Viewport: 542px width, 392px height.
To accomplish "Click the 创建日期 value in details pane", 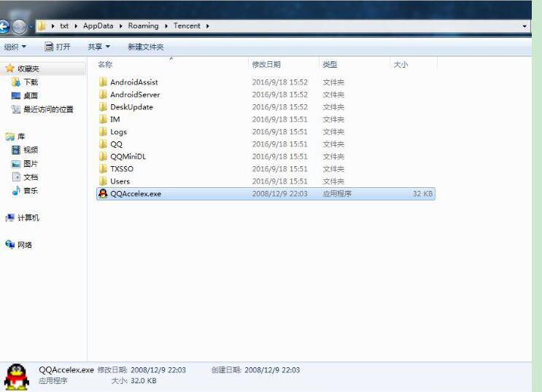I will [272, 370].
